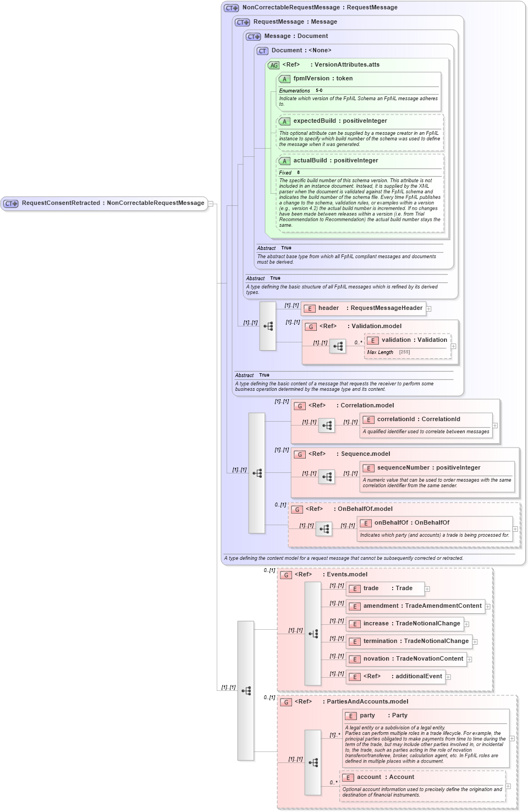The image size is (528, 812).
Task: Click the E icon of validation element
Action: (x=372, y=341)
